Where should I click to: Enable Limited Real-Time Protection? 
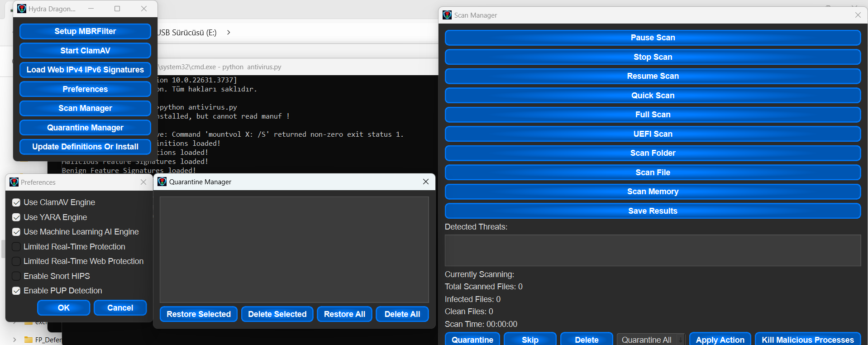tap(16, 247)
